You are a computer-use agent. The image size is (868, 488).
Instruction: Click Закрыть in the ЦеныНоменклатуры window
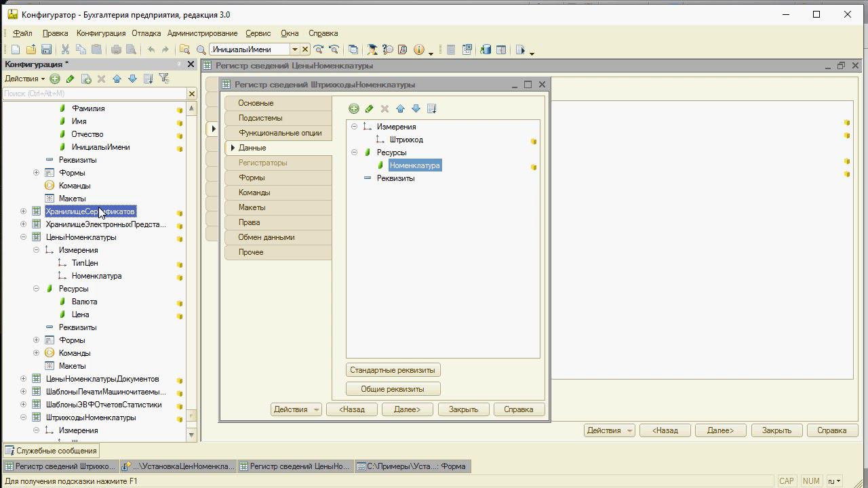pos(776,430)
